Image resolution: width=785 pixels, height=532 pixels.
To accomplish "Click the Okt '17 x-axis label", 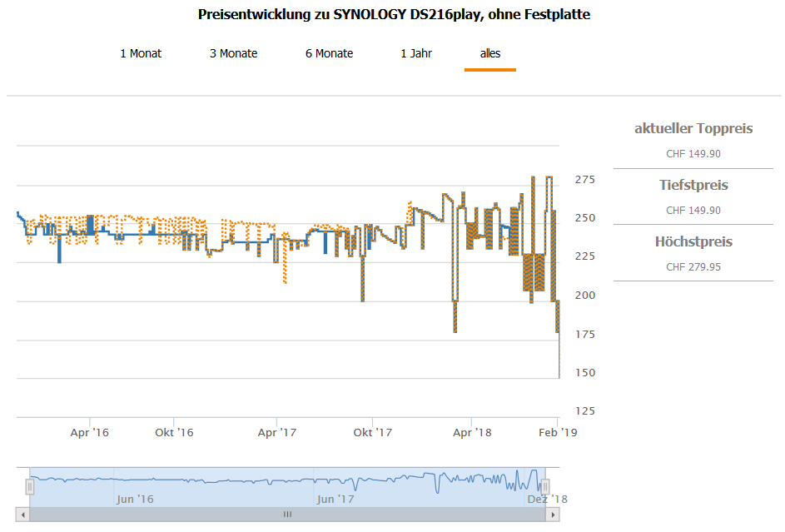I will [x=372, y=432].
